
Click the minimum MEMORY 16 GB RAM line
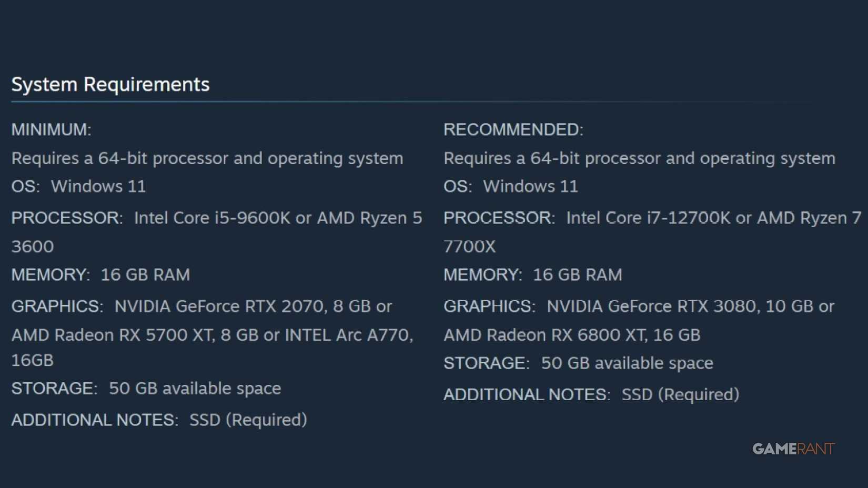coord(100,274)
